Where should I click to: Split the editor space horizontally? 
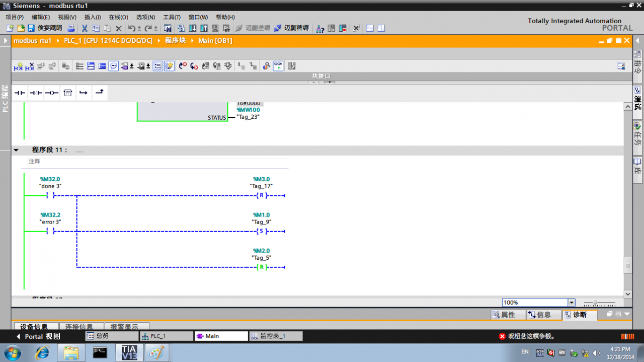370,28
